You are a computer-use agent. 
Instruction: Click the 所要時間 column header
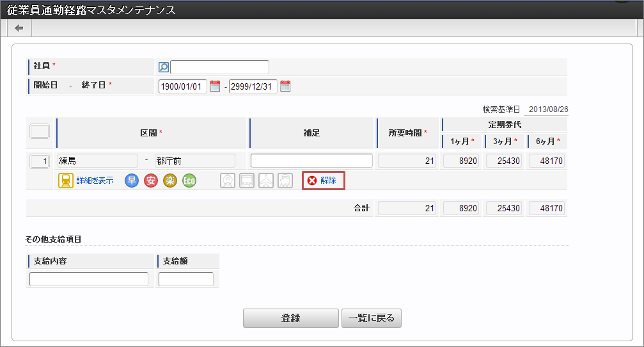[x=408, y=133]
